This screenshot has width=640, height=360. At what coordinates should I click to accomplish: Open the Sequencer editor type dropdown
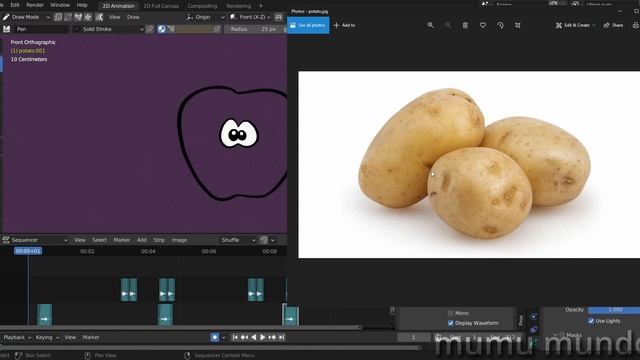click(x=35, y=240)
